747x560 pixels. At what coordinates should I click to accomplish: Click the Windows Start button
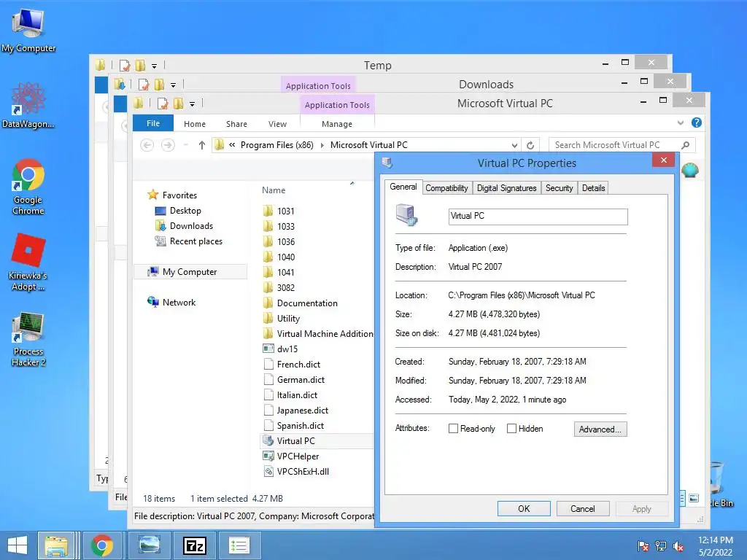point(18,545)
